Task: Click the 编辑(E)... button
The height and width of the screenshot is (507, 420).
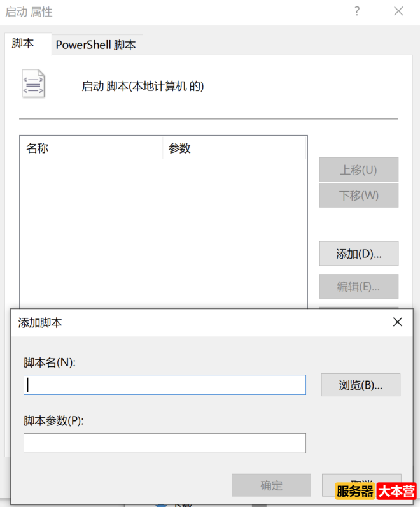Action: point(359,287)
